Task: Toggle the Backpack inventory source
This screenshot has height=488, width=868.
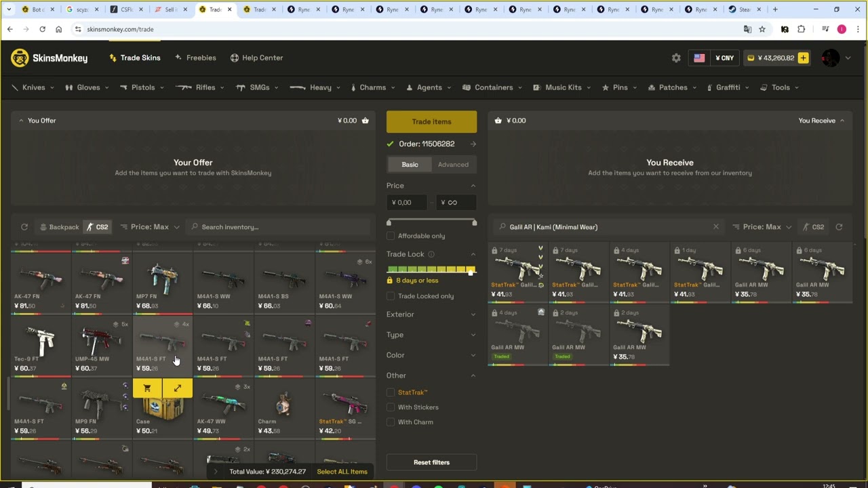Action: tap(59, 227)
